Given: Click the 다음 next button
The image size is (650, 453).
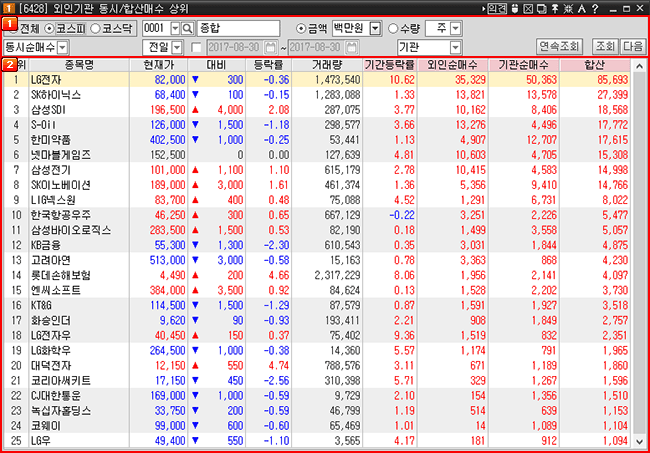Looking at the screenshot, I should click(633, 46).
